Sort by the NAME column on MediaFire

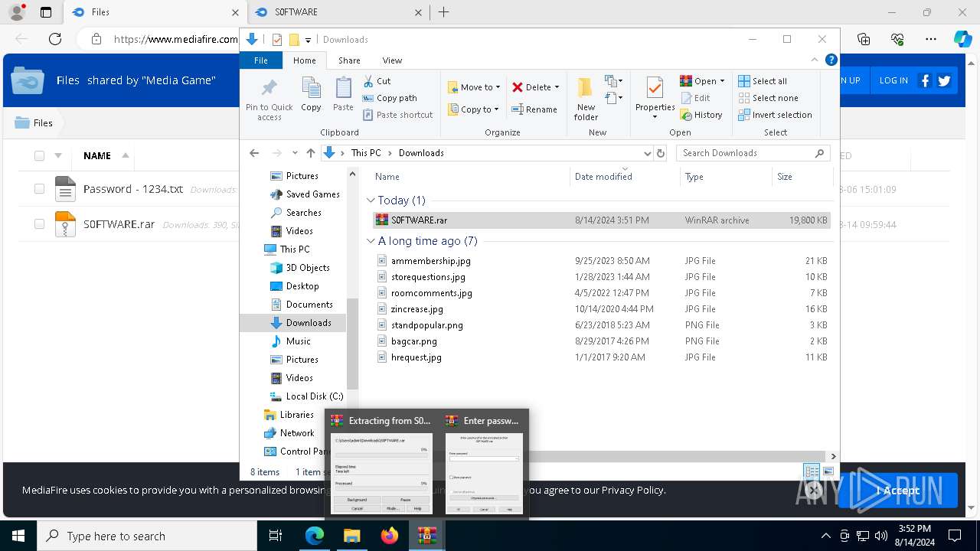[x=97, y=155]
